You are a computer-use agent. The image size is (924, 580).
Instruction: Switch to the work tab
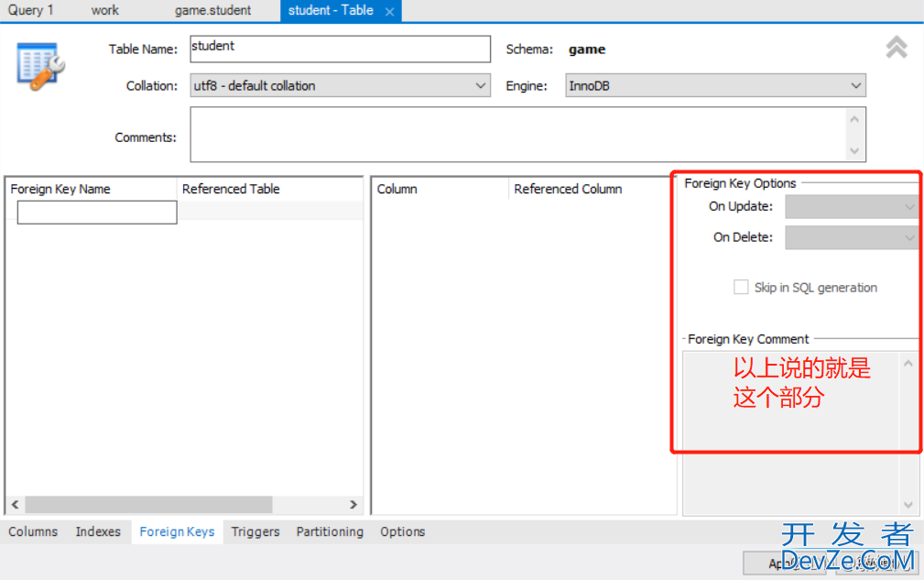point(105,10)
